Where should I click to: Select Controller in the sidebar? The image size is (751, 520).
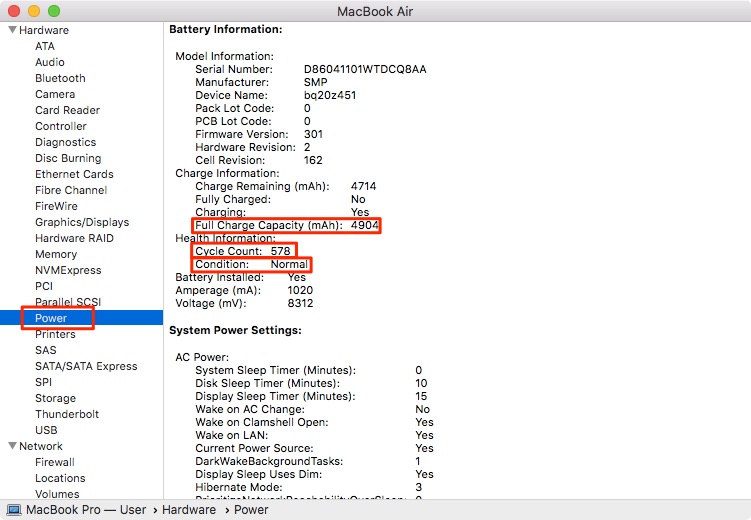point(60,126)
